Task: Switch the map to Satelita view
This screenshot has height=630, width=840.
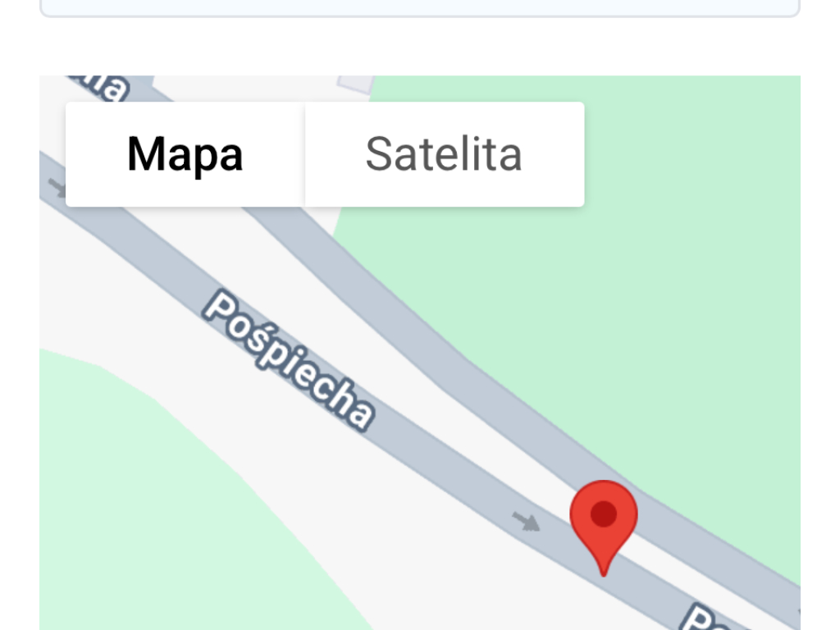Action: [x=445, y=154]
